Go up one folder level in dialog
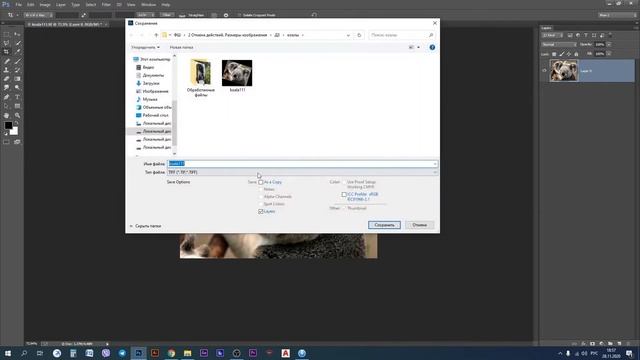The height and width of the screenshot is (360, 640). click(156, 35)
